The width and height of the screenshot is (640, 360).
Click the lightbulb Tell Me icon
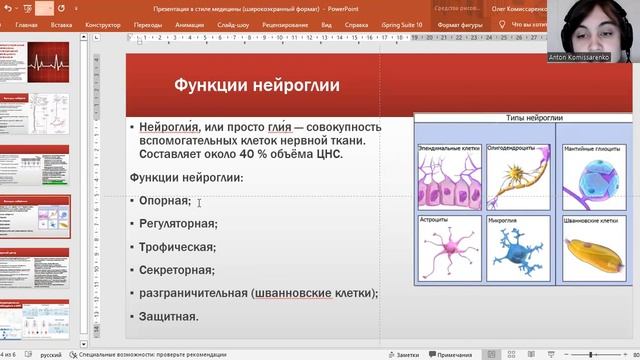(x=502, y=24)
